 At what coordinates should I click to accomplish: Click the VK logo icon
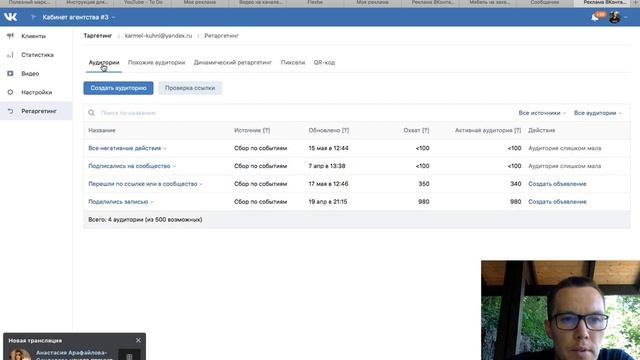click(10, 17)
